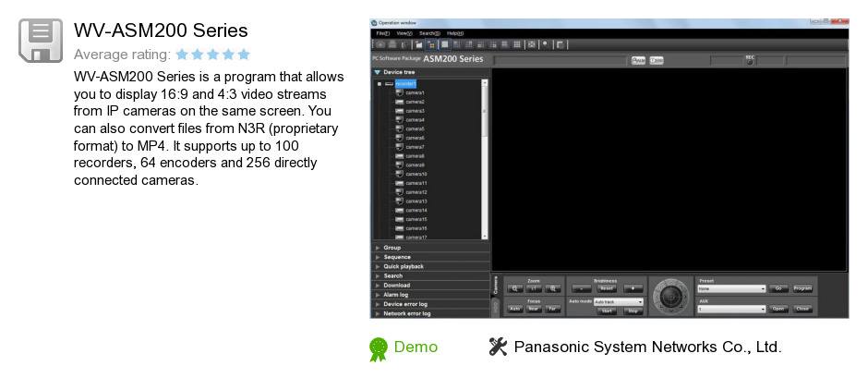
Task: Click the AUX Close button
Action: click(802, 309)
